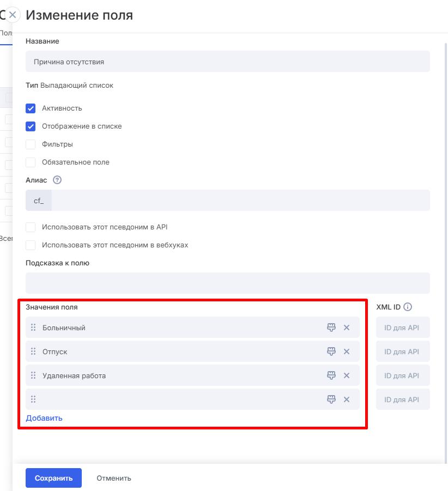The width and height of the screenshot is (448, 491).
Task: Click the Сохранить button
Action: (53, 478)
